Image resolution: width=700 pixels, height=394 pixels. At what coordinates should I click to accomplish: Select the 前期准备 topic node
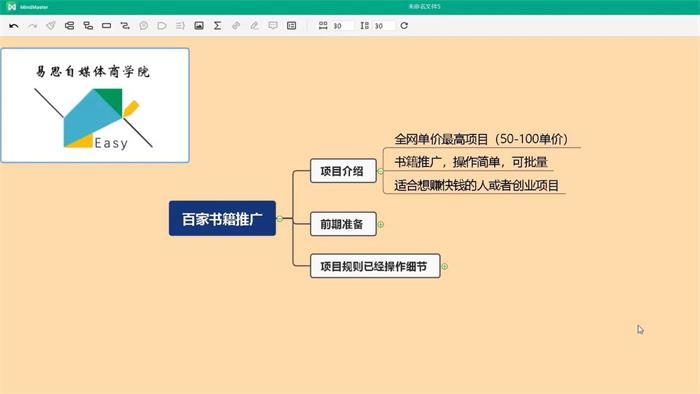coord(343,224)
